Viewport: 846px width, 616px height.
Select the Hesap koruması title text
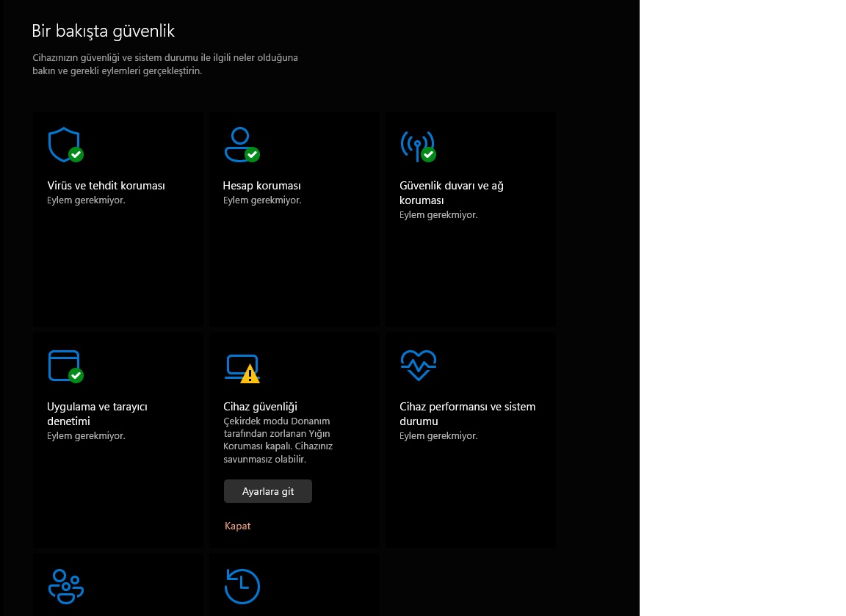tap(261, 186)
